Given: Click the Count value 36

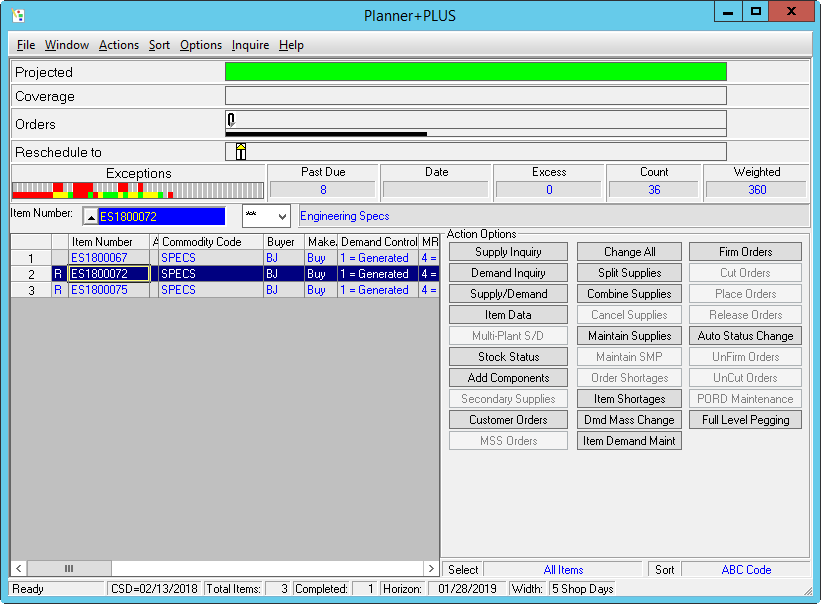Looking at the screenshot, I should 654,189.
